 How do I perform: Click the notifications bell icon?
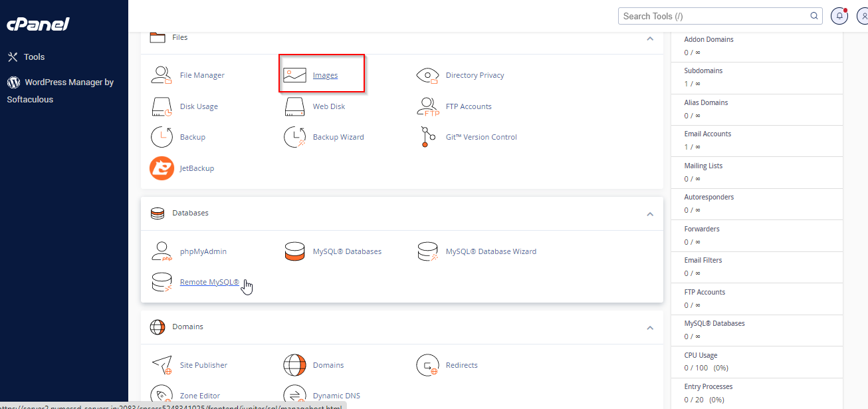click(839, 16)
